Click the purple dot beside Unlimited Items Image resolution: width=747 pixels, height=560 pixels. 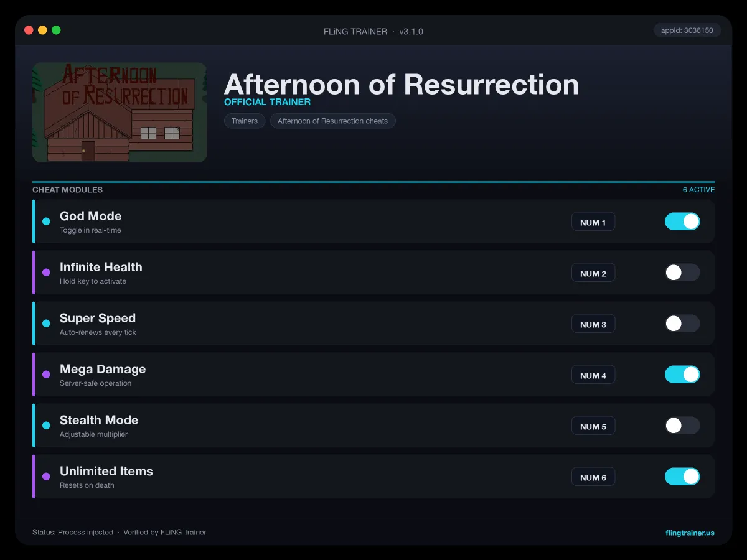pos(46,477)
